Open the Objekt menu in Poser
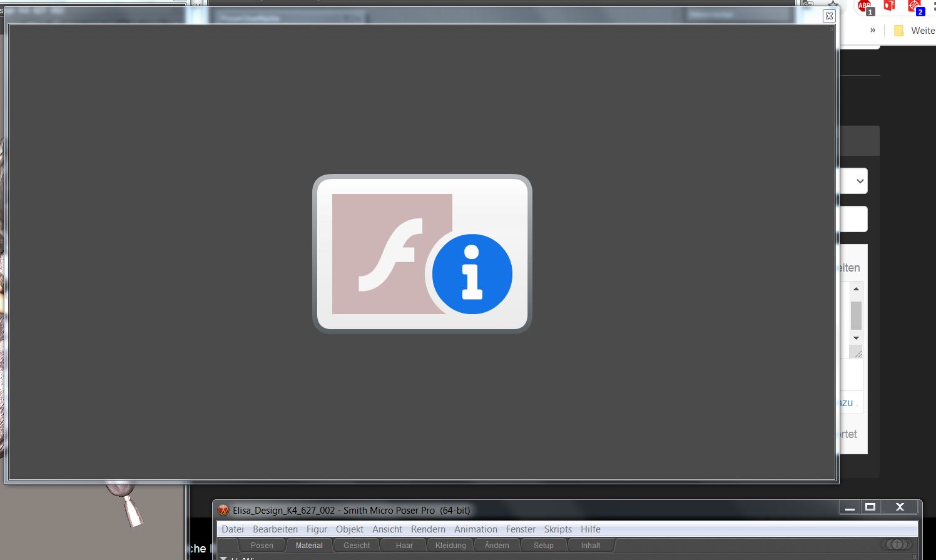The width and height of the screenshot is (936, 560). (x=350, y=529)
